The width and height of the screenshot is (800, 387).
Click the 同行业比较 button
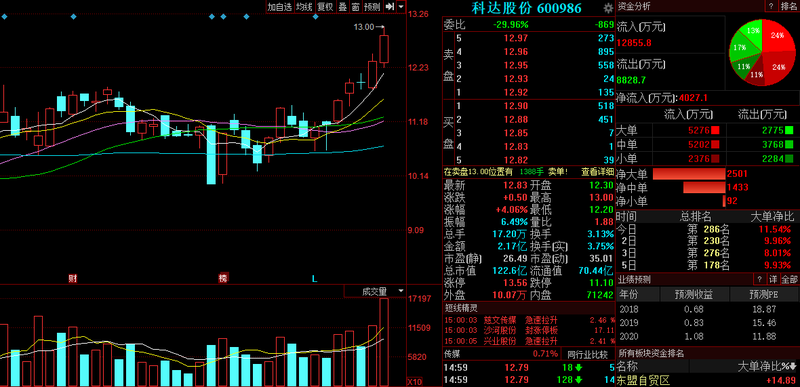(x=588, y=354)
